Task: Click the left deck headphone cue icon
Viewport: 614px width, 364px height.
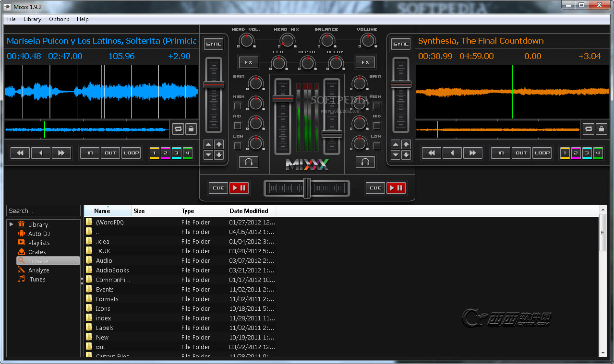Action: pos(248,163)
